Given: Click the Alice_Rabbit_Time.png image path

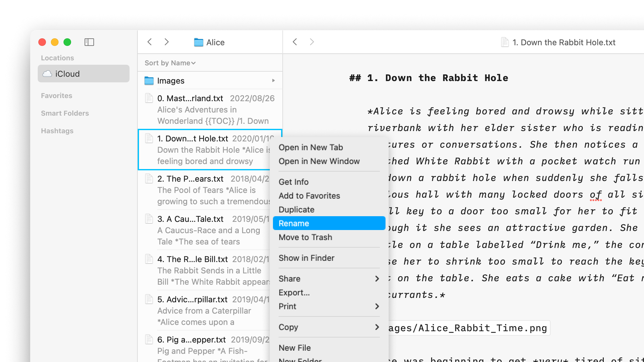Looking at the screenshot, I should coord(468,328).
